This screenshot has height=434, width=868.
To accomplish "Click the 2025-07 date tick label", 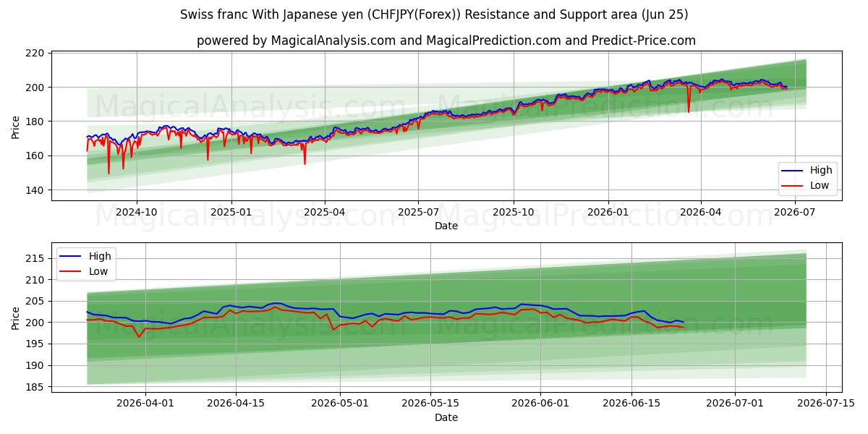I will tap(418, 213).
